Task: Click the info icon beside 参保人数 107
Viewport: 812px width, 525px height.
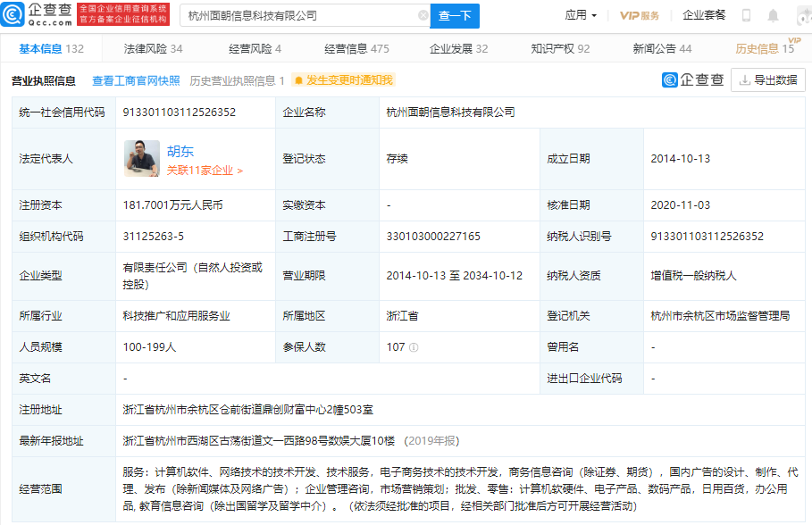Action: click(414, 347)
